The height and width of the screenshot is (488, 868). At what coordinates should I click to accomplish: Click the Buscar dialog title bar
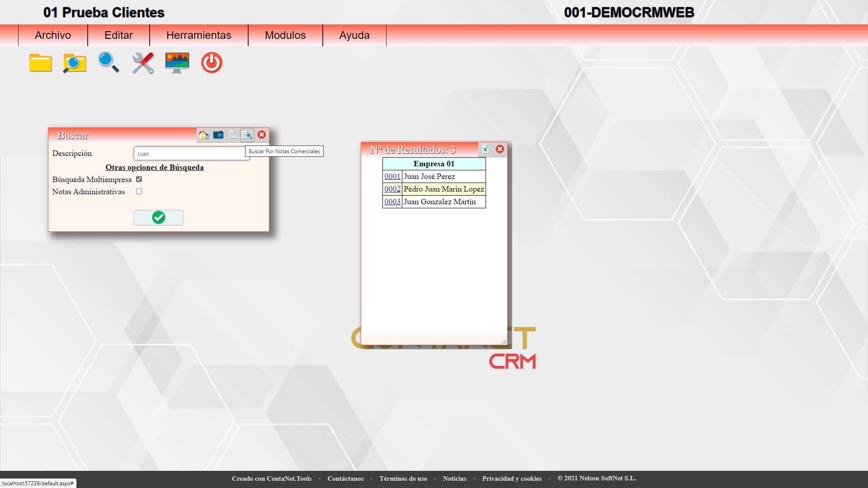tap(122, 135)
